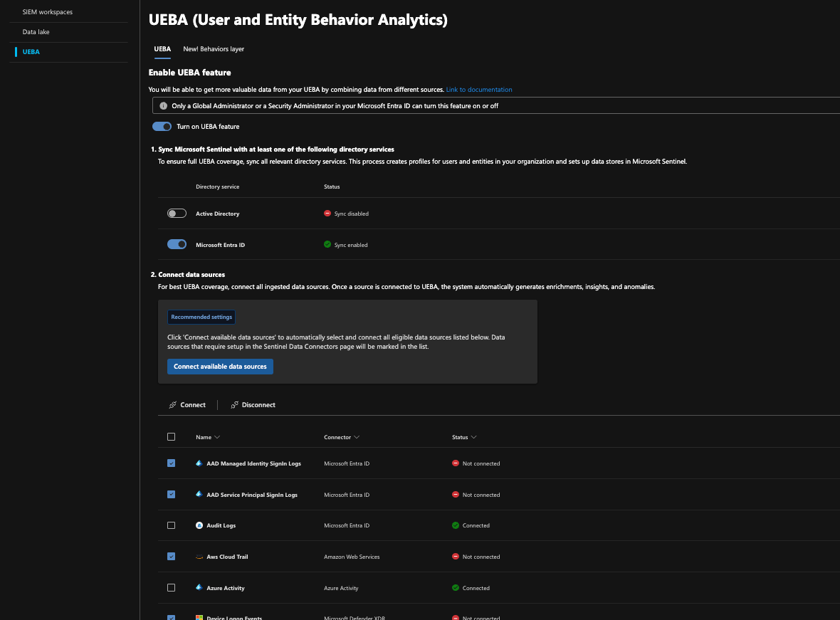Switch to the UEBA tab
The height and width of the screenshot is (620, 840).
[x=162, y=49]
